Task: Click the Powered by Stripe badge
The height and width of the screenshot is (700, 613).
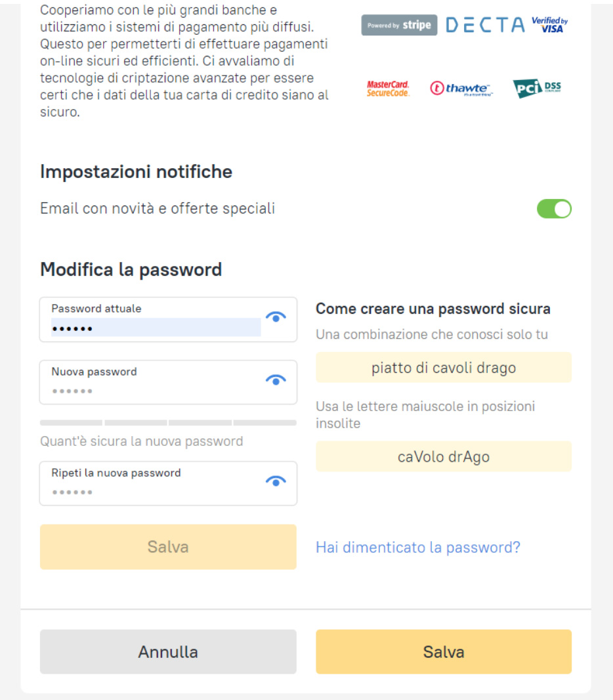Action: click(399, 25)
